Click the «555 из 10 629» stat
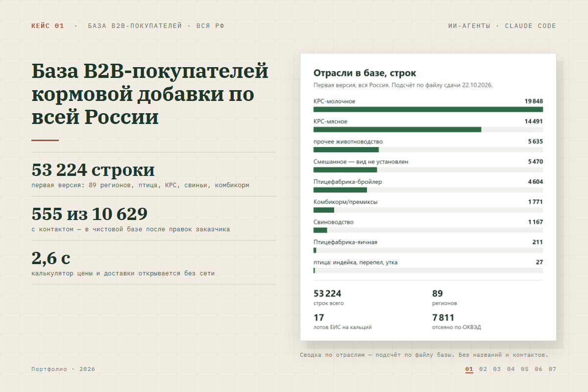The height and width of the screenshot is (392, 588). click(90, 214)
